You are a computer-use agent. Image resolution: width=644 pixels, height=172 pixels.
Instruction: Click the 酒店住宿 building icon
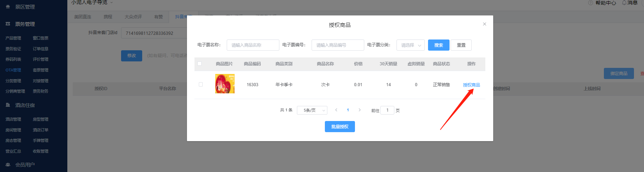[8, 105]
